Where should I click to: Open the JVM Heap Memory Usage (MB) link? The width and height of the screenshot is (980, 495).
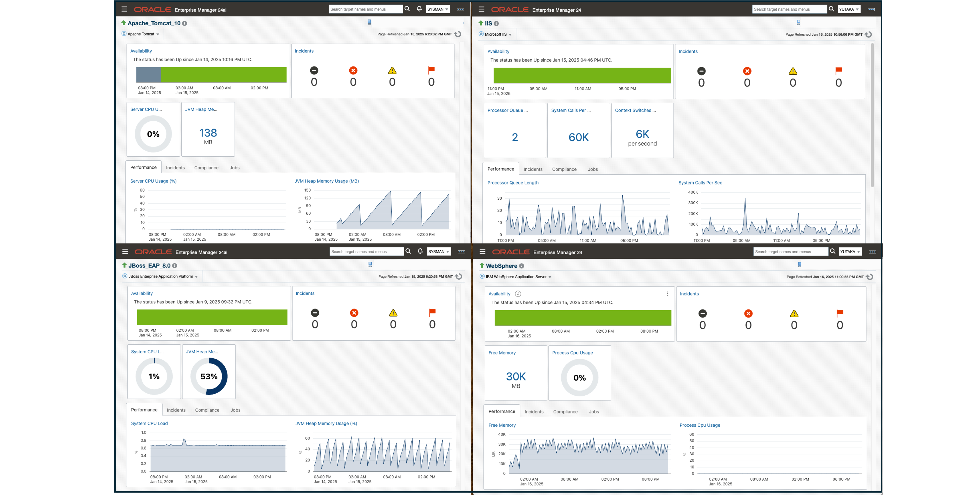coord(326,181)
